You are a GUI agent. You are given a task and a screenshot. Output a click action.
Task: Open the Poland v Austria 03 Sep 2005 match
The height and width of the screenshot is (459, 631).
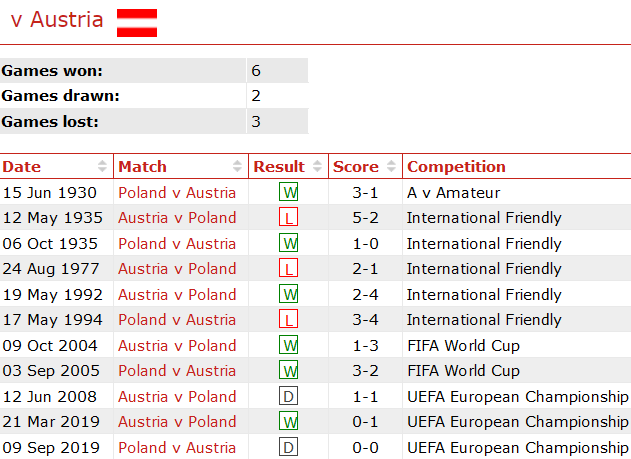(177, 371)
